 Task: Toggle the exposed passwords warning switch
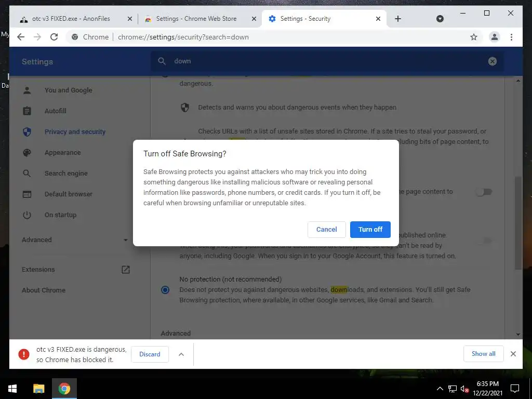pos(484,241)
